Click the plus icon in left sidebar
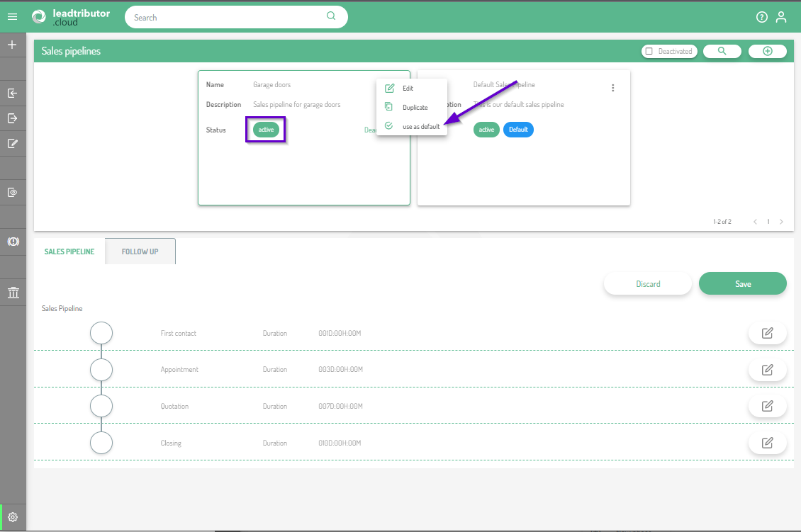Viewport: 801px width, 532px height. tap(12, 45)
